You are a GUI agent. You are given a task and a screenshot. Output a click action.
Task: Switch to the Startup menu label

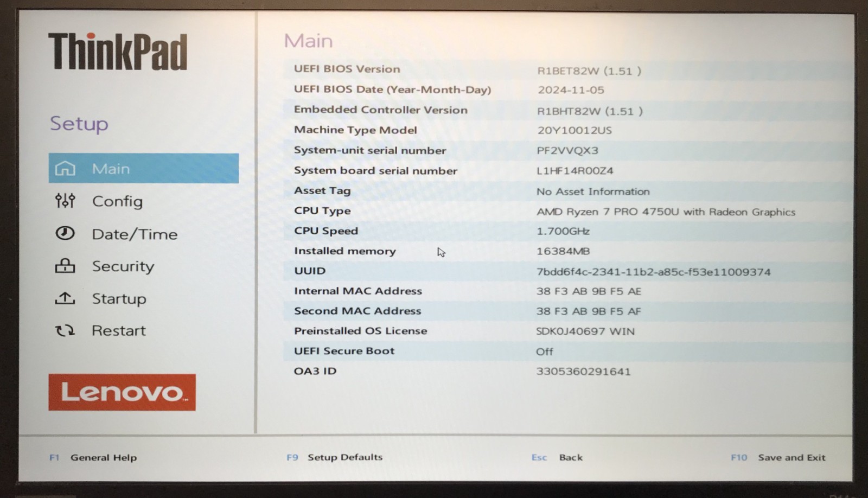[119, 299]
